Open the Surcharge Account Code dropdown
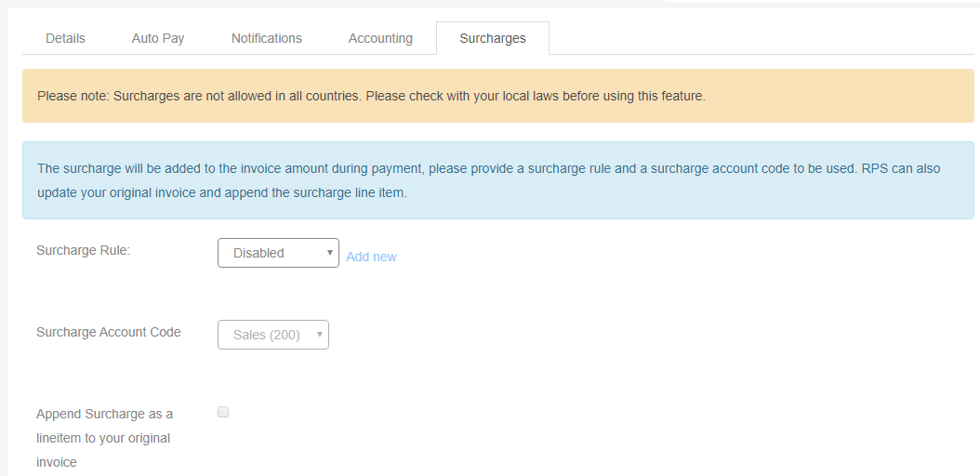Image resolution: width=980 pixels, height=476 pixels. point(273,335)
